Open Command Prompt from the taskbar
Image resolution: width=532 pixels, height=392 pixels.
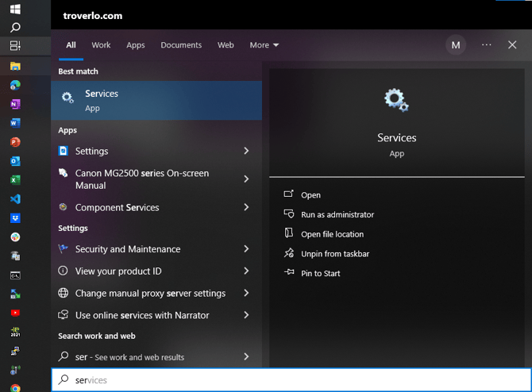(x=15, y=275)
